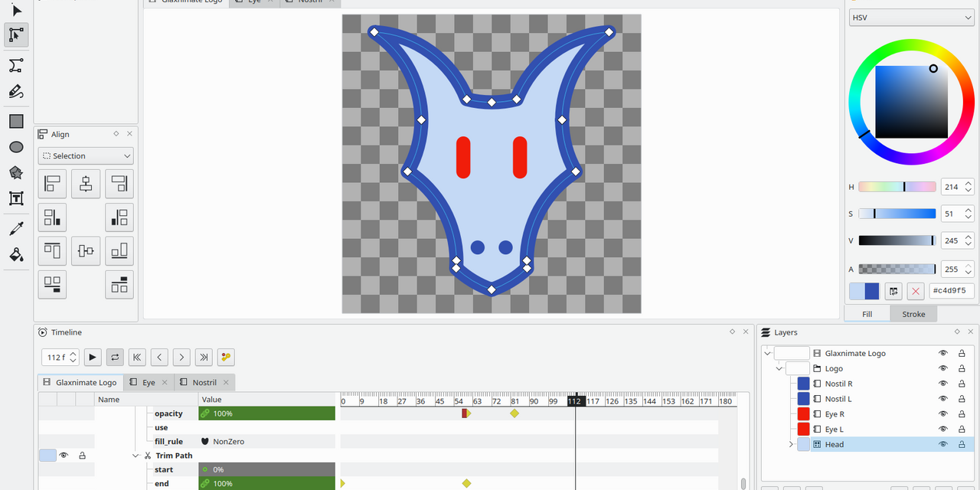Viewport: 980px width, 490px height.
Task: Jump to first frame
Action: point(137,357)
